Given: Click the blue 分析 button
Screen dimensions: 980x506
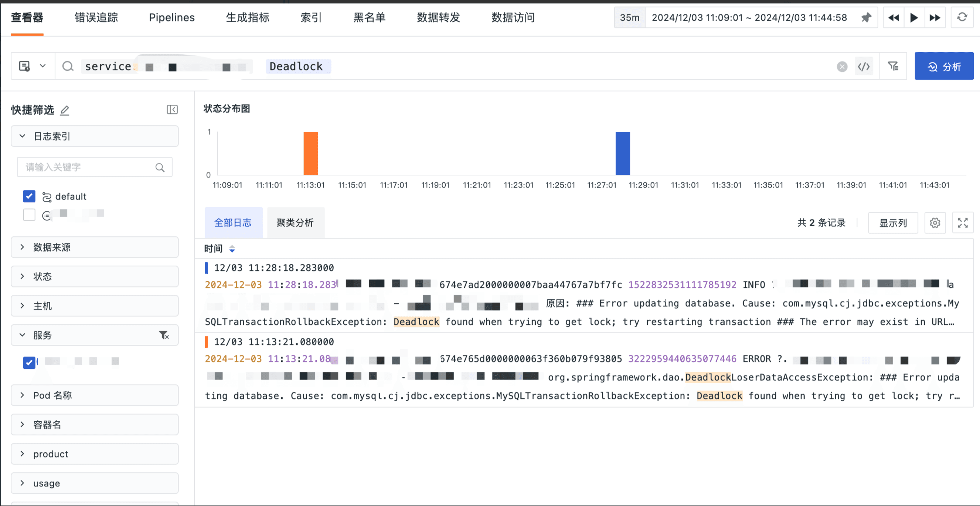Looking at the screenshot, I should click(943, 66).
